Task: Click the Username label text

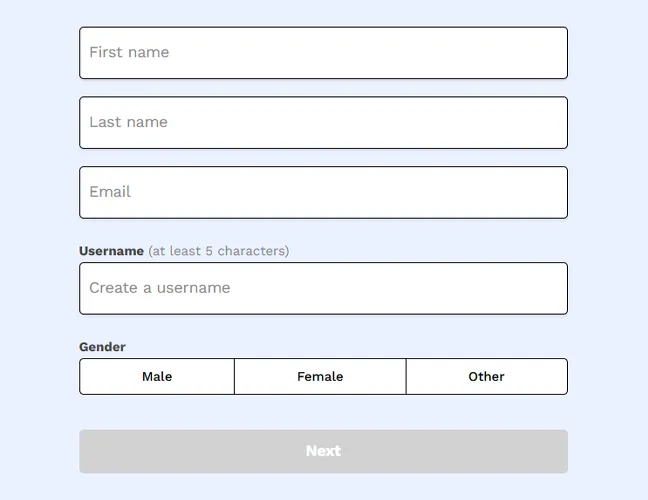Action: click(111, 251)
